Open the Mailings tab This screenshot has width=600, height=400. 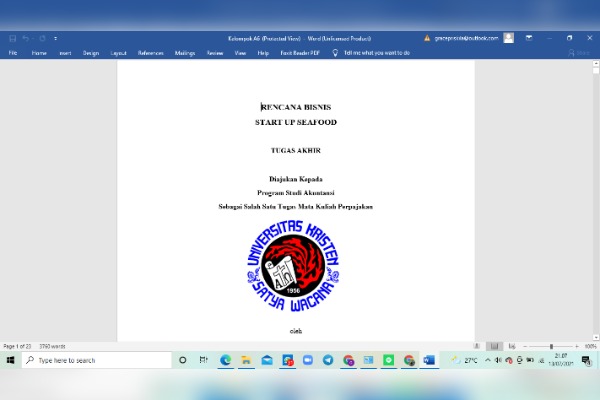click(x=185, y=53)
